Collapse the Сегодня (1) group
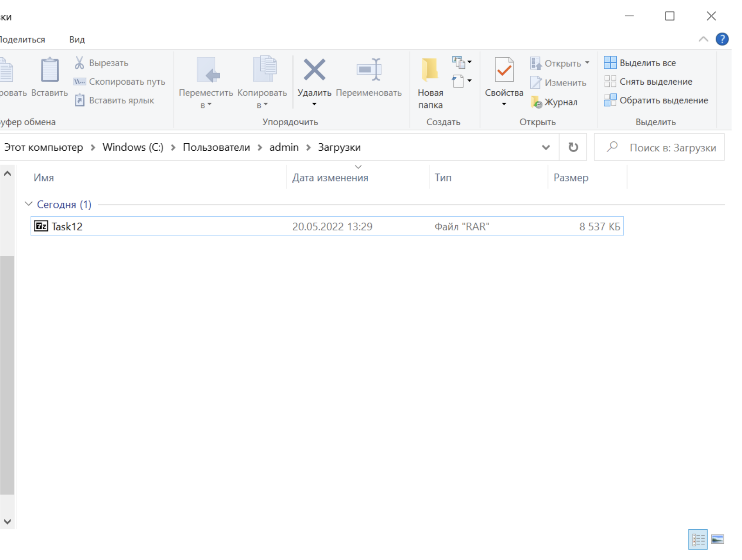This screenshot has height=560, width=742. (28, 204)
